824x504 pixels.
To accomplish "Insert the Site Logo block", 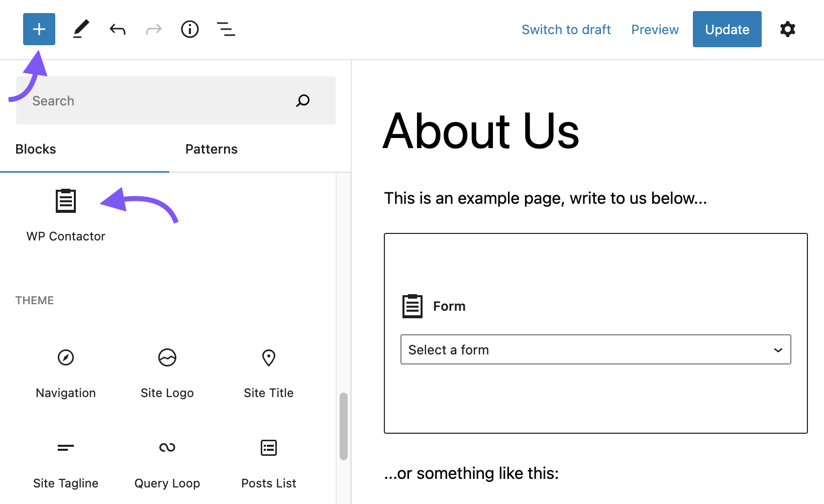I will pyautogui.click(x=167, y=374).
